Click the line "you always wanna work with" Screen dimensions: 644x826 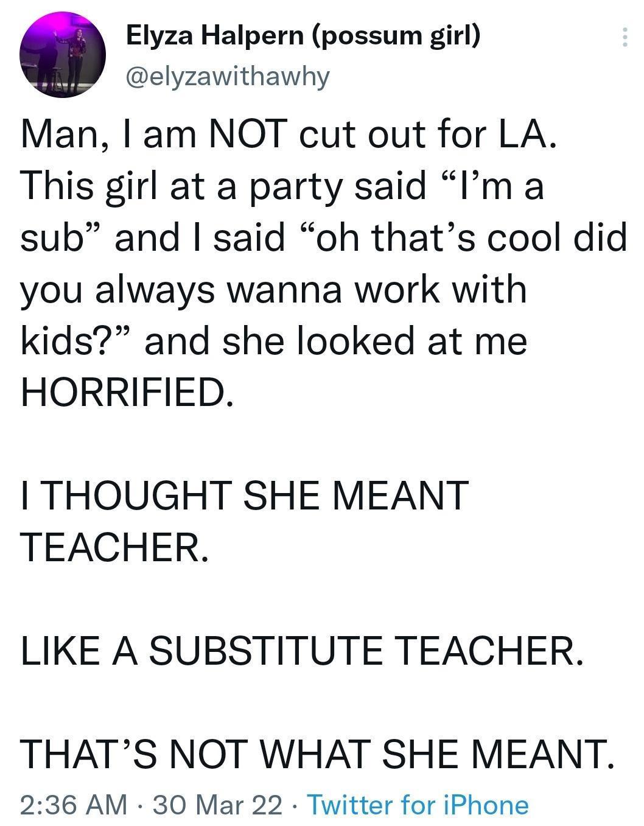(273, 289)
